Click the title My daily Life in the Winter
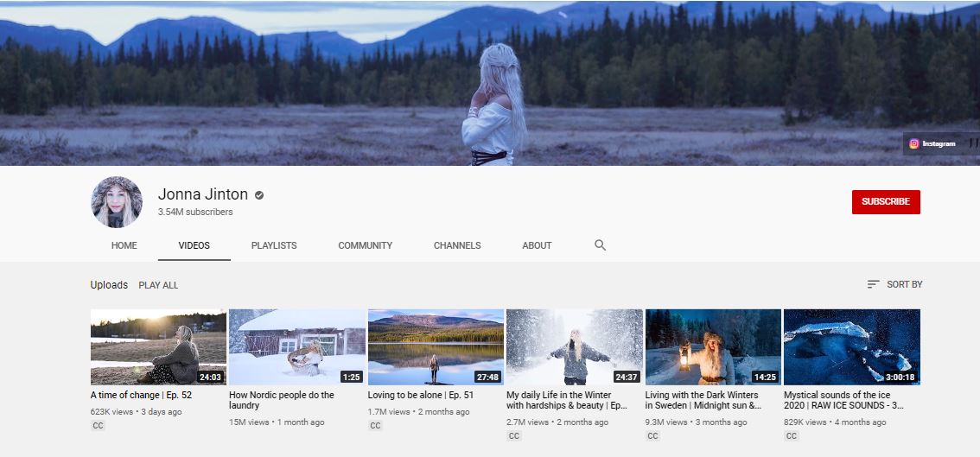This screenshot has height=457, width=980. coord(566,400)
